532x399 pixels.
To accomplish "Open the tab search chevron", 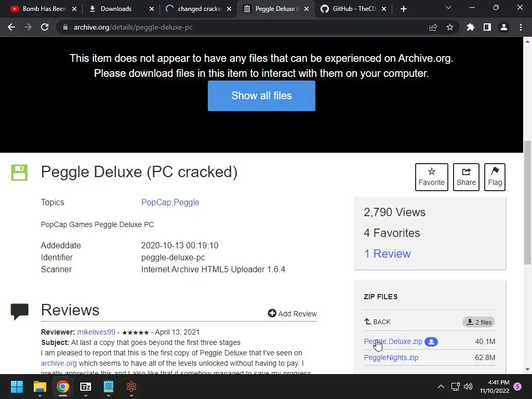I will coord(448,7).
